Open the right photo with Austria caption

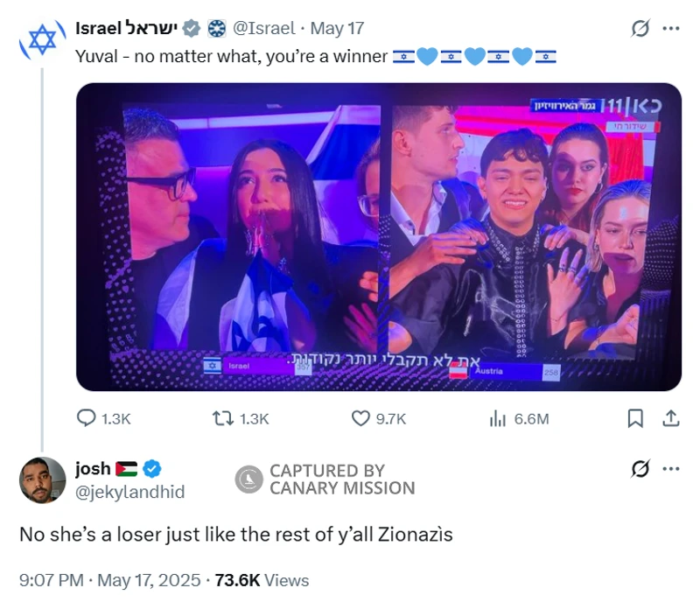[535, 236]
